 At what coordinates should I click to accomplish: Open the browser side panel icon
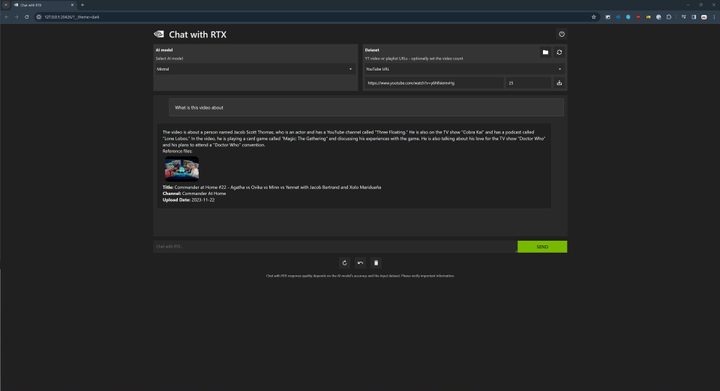(x=694, y=17)
